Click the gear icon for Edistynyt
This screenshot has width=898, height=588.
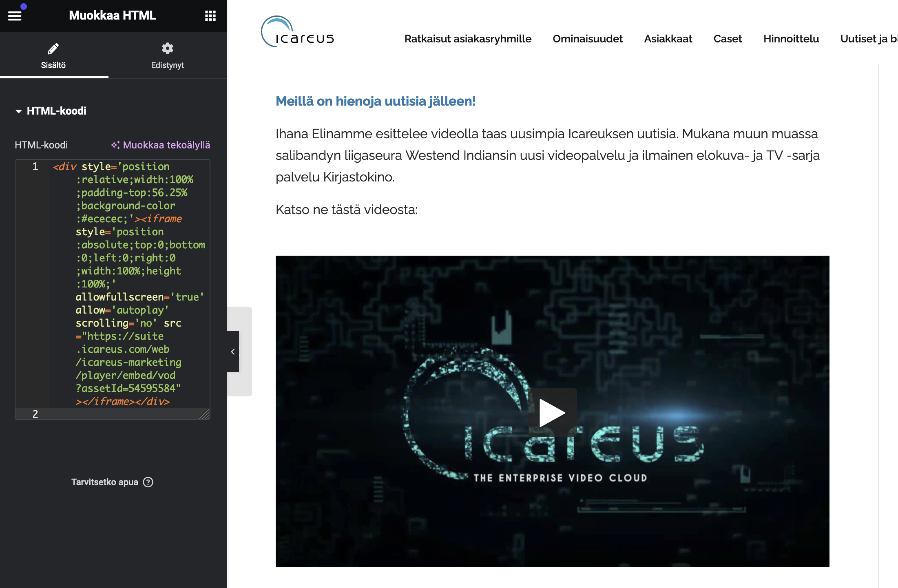tap(167, 49)
